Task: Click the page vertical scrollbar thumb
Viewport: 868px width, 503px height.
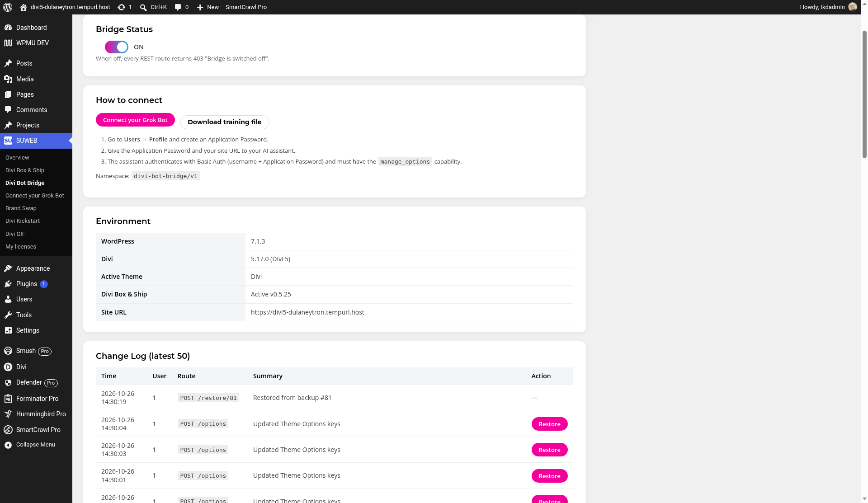Action: coord(864,94)
